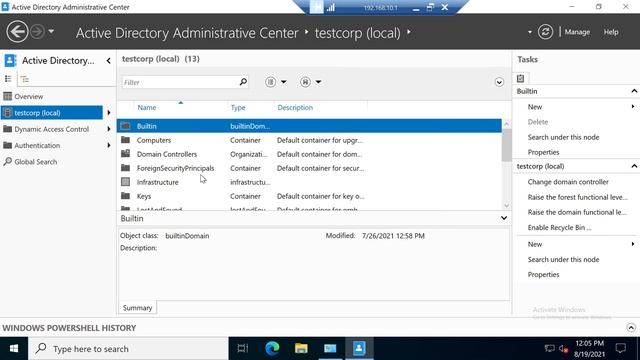This screenshot has width=640, height=360.
Task: Open Dynamic Access Control node
Action: coord(52,129)
